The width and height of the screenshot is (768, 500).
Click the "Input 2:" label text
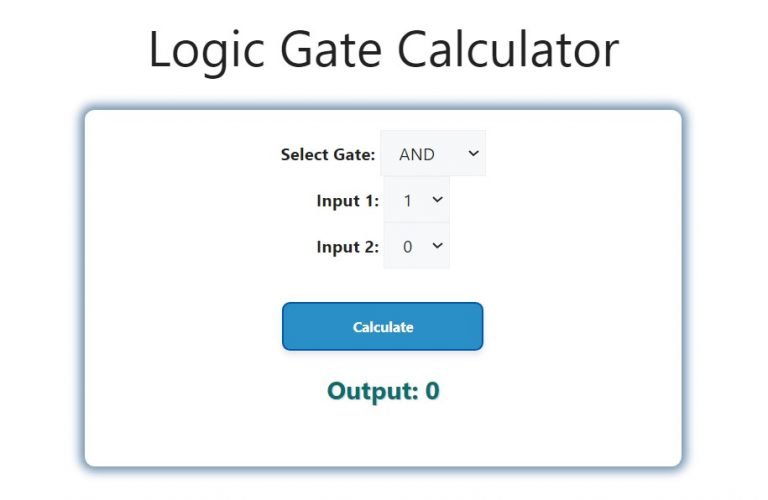pos(347,246)
